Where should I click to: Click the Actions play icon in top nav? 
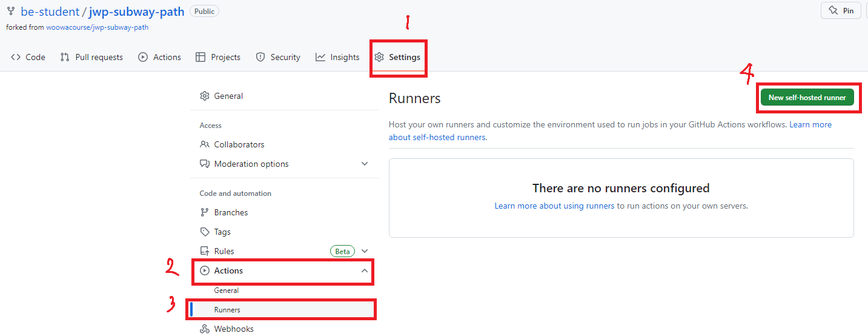(143, 57)
